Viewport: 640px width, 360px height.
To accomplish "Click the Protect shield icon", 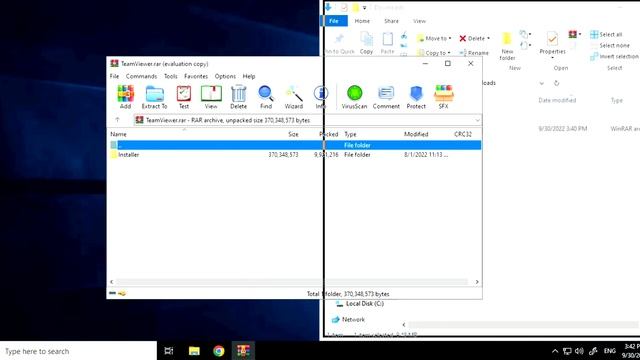I will pyautogui.click(x=416, y=97).
